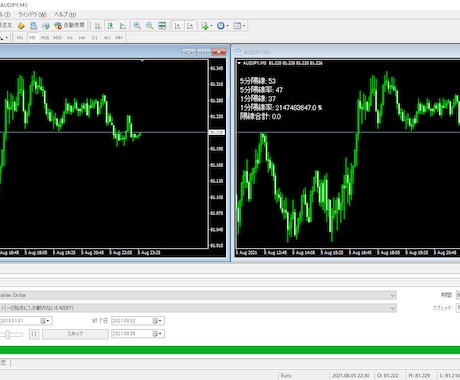Viewport: 460px width, 380px height.
Task: Click the green tester progress bar
Action: coord(230,350)
